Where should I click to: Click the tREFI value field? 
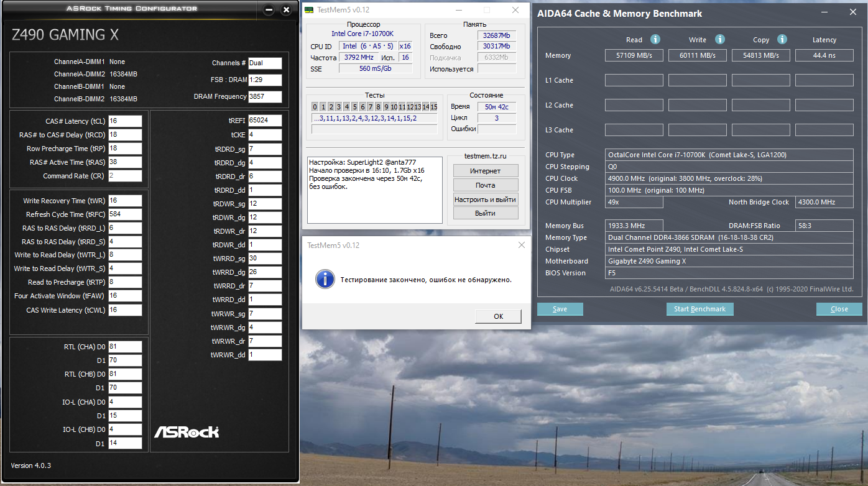265,121
